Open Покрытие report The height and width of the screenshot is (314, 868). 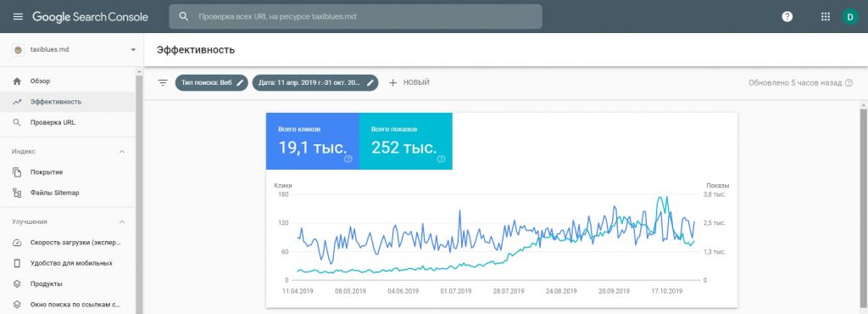(x=68, y=172)
